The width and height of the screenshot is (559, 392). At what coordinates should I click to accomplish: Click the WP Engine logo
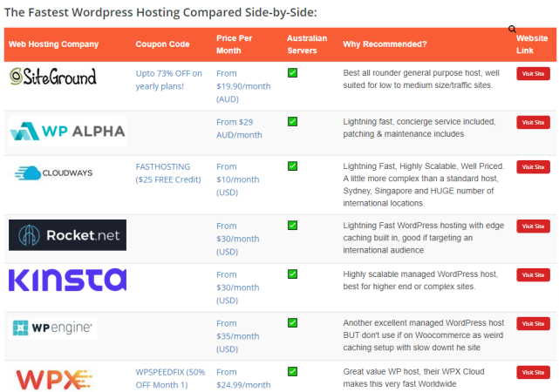tap(53, 328)
